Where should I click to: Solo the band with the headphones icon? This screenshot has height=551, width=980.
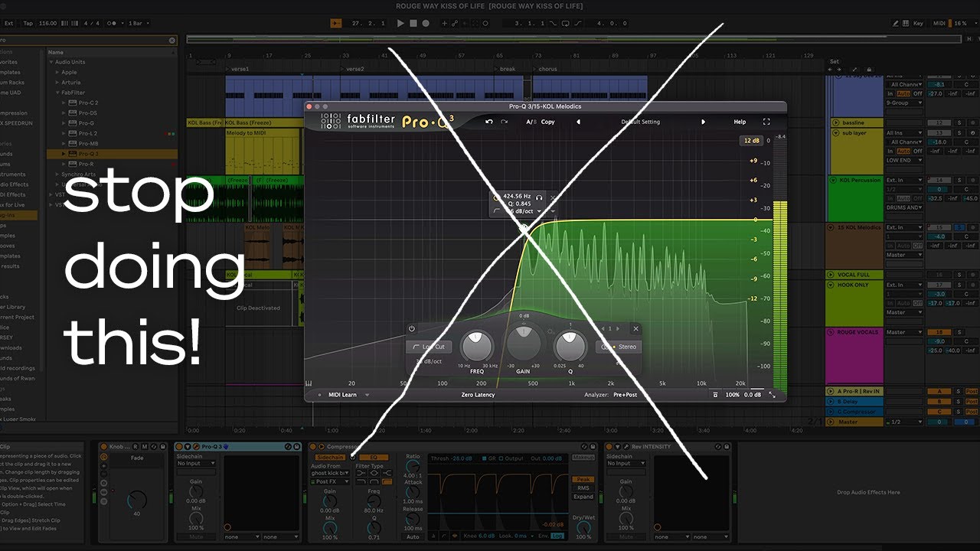coord(539,197)
